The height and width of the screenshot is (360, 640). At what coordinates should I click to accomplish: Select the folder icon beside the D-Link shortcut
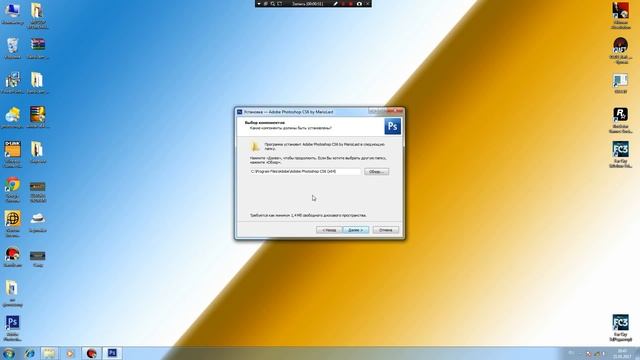[37, 152]
